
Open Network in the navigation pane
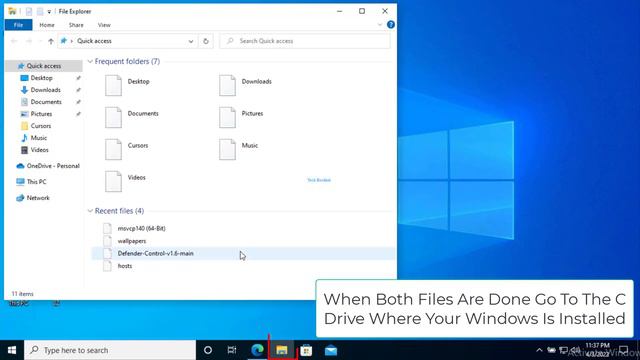(38, 198)
